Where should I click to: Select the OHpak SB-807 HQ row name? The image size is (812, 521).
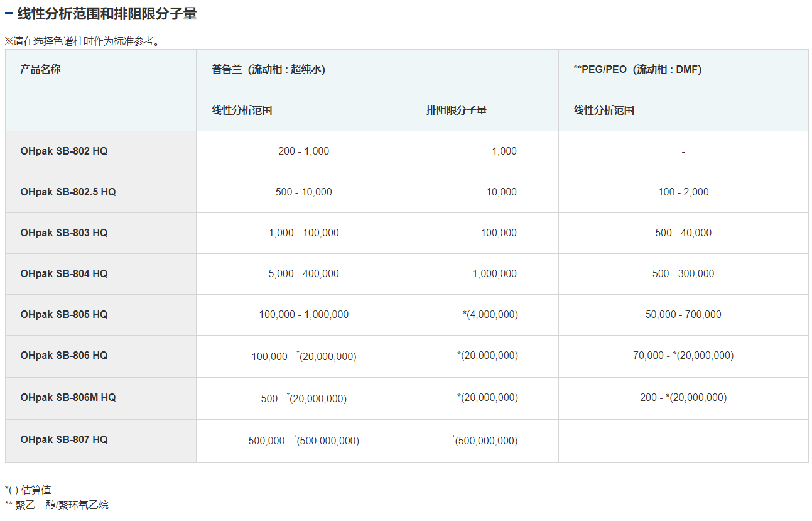pos(64,440)
